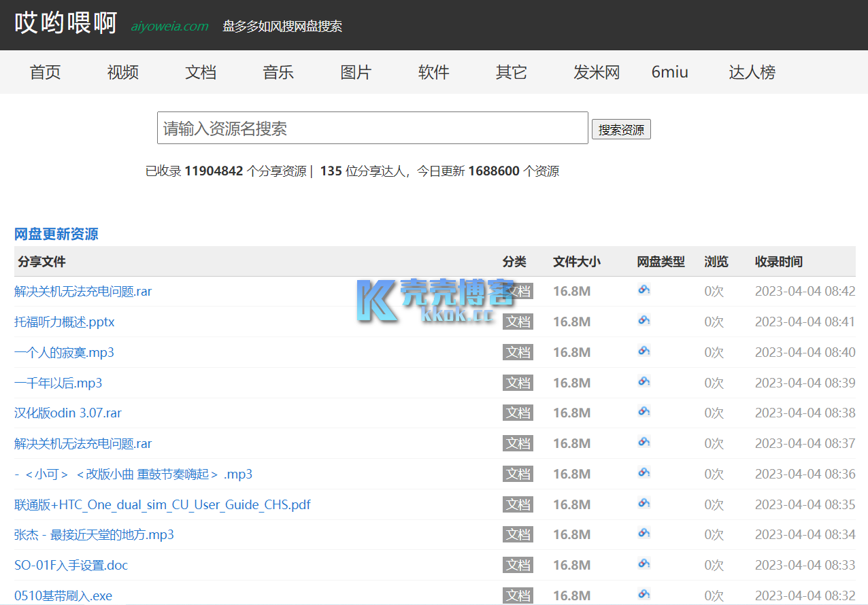
Task: Focus the 请输入资源名搜索 input field
Action: coord(372,128)
